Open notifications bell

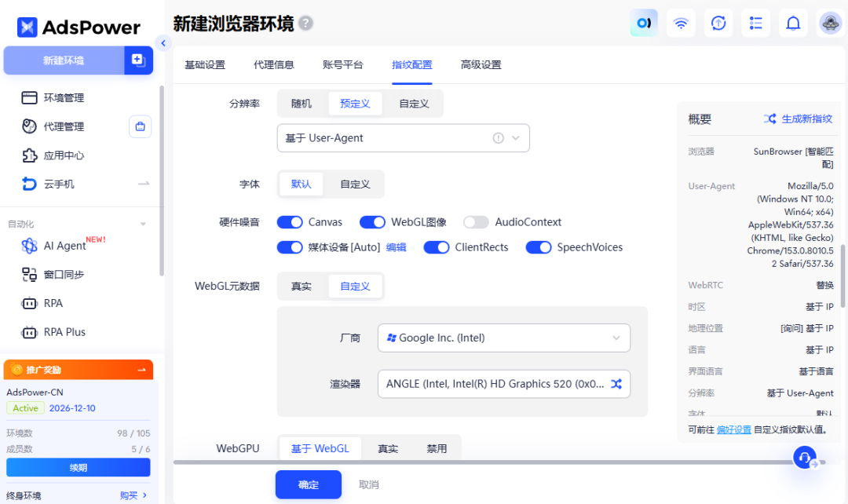click(x=793, y=24)
